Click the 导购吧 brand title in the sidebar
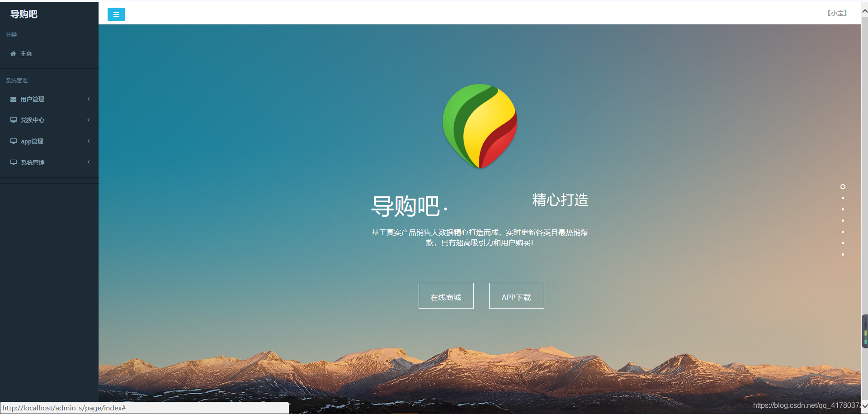The image size is (868, 414). (x=24, y=14)
